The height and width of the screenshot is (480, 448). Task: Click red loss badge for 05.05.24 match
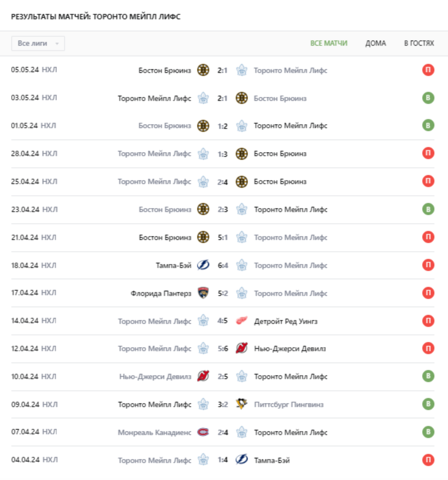point(428,70)
